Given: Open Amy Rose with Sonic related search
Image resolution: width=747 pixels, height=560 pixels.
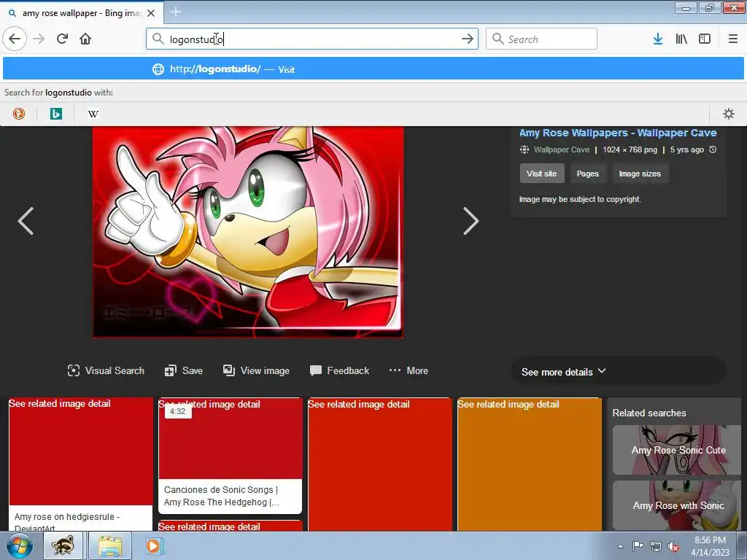Looking at the screenshot, I should click(678, 505).
